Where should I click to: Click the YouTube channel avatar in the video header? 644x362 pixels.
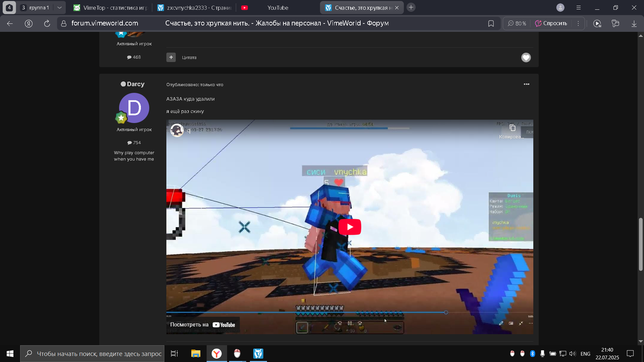coord(177,131)
